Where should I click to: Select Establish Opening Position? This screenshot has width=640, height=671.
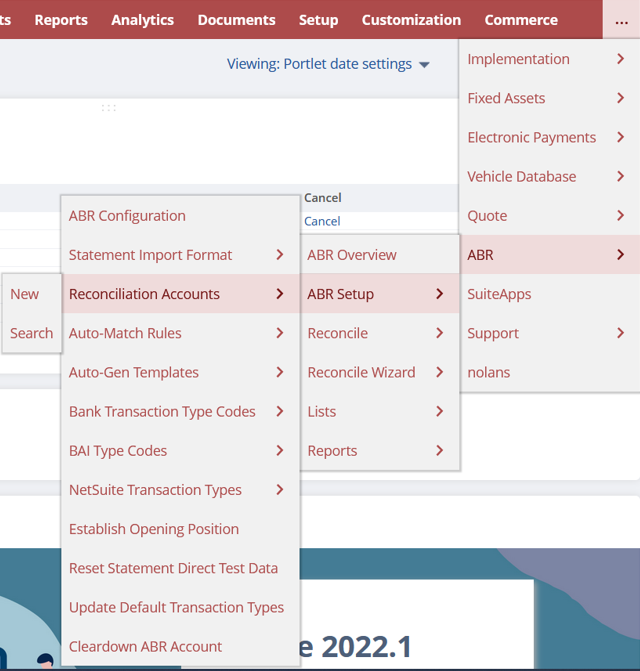click(154, 529)
